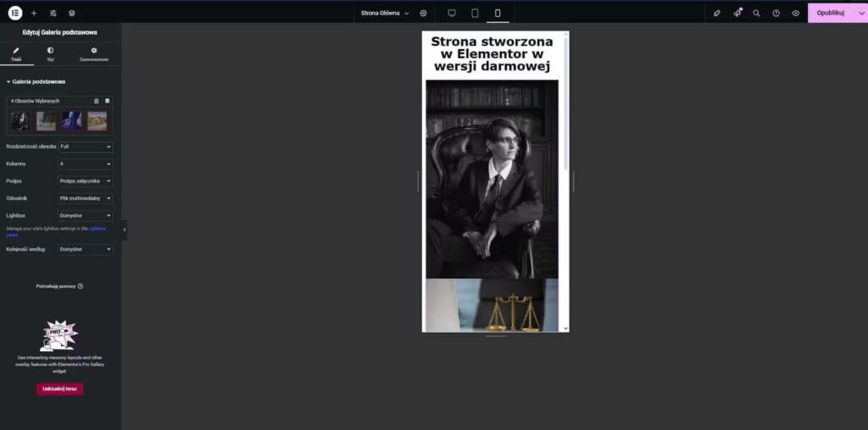Click the help icon beside Potrzebuję pomocy

coord(81,286)
